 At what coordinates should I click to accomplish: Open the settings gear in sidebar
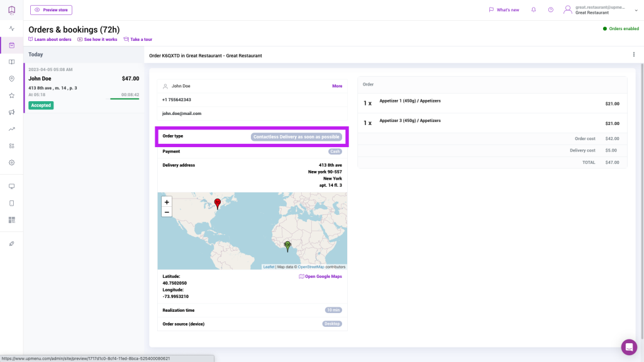pos(11,162)
